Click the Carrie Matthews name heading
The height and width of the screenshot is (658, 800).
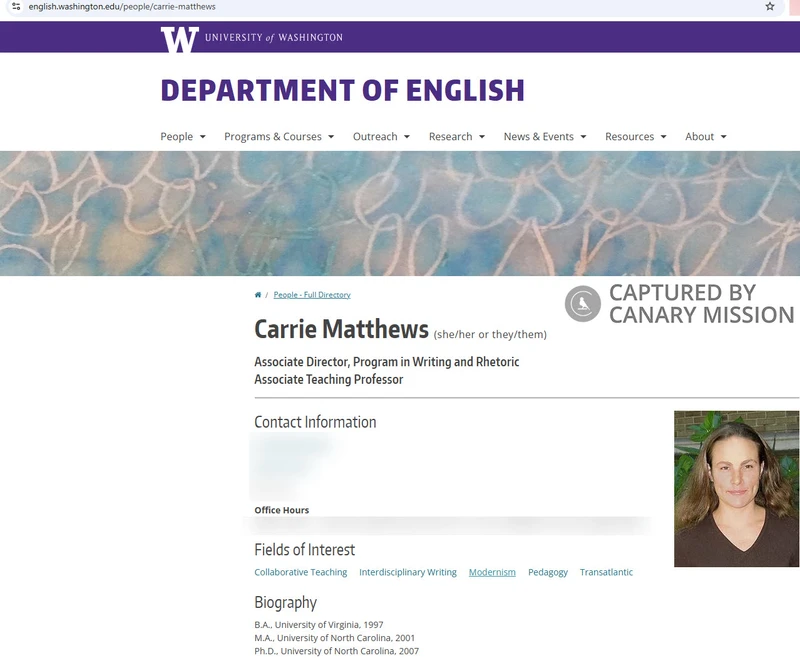tap(341, 330)
